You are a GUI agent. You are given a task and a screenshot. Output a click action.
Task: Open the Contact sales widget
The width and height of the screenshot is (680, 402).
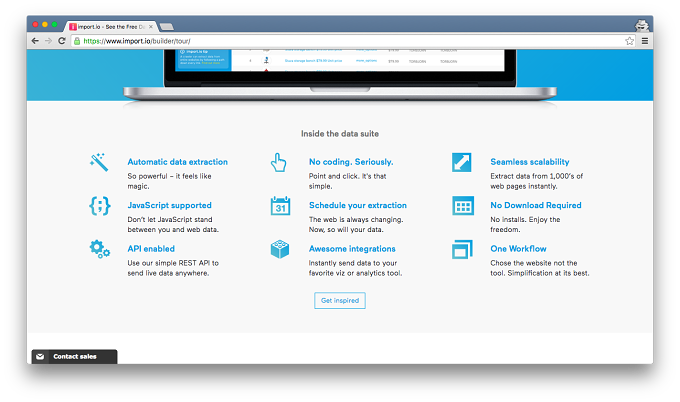[75, 356]
